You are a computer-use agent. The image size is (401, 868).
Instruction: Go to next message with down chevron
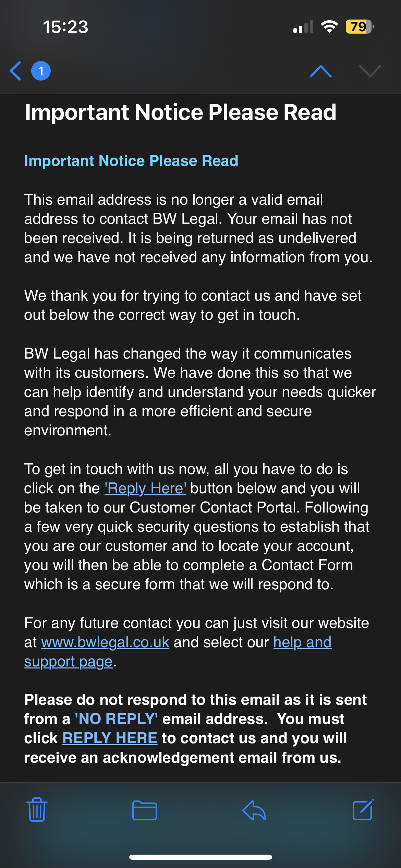(370, 71)
